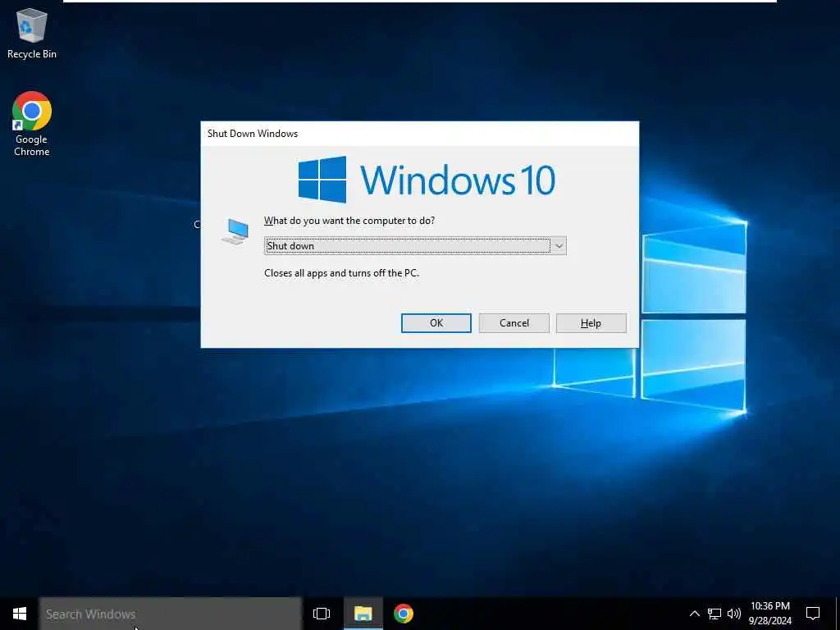Click the 'What do you want the computer to do?' label
The image size is (840, 630).
349,221
